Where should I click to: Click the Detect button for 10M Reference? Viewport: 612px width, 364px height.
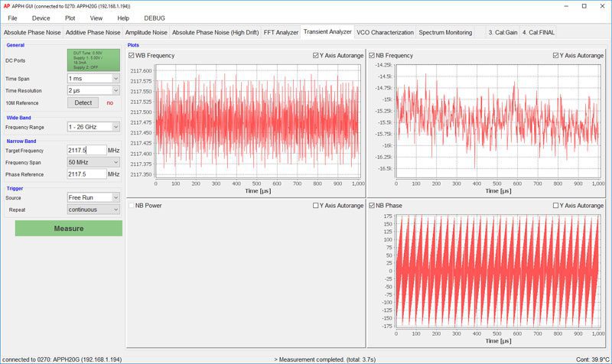tap(83, 102)
